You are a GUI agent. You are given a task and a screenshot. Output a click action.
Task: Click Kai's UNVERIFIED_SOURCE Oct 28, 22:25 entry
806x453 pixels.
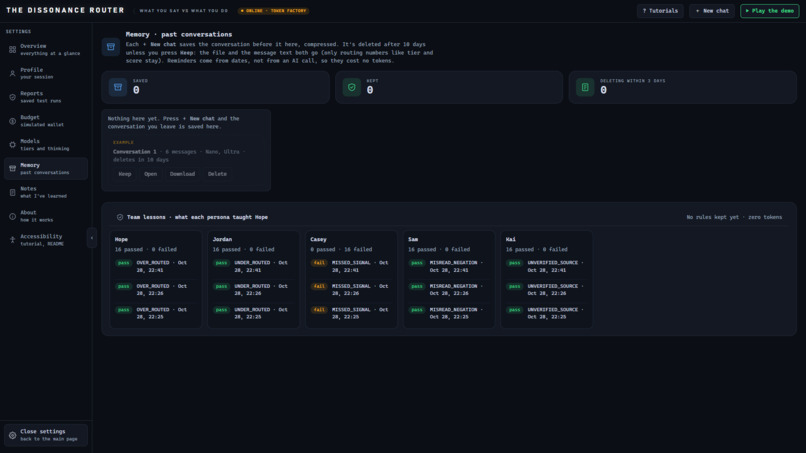[556, 313]
